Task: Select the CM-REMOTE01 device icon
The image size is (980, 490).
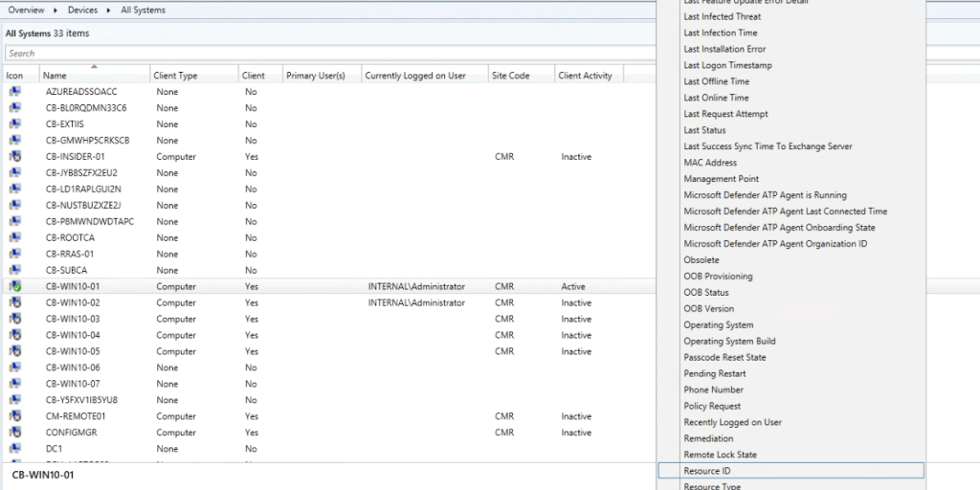Action: tap(15, 416)
